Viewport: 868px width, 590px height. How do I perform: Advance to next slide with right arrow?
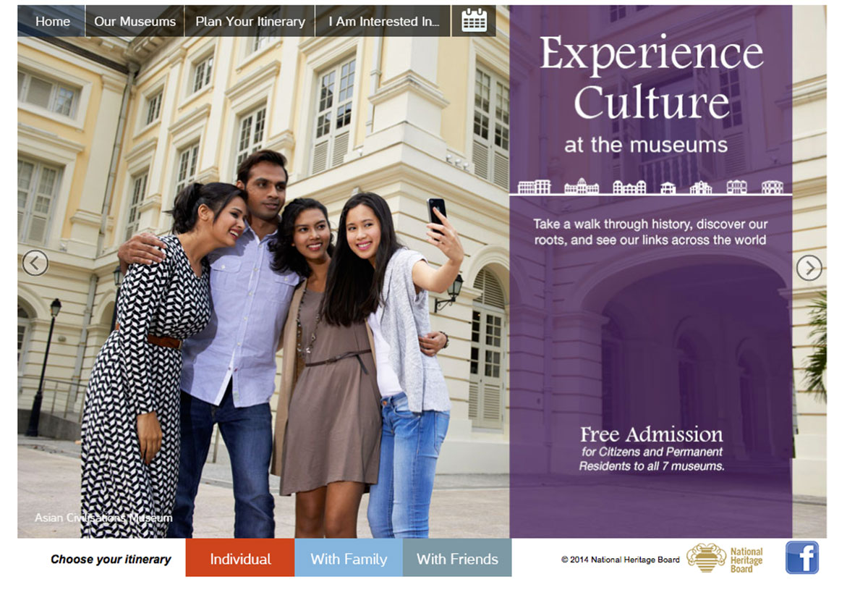pyautogui.click(x=809, y=268)
